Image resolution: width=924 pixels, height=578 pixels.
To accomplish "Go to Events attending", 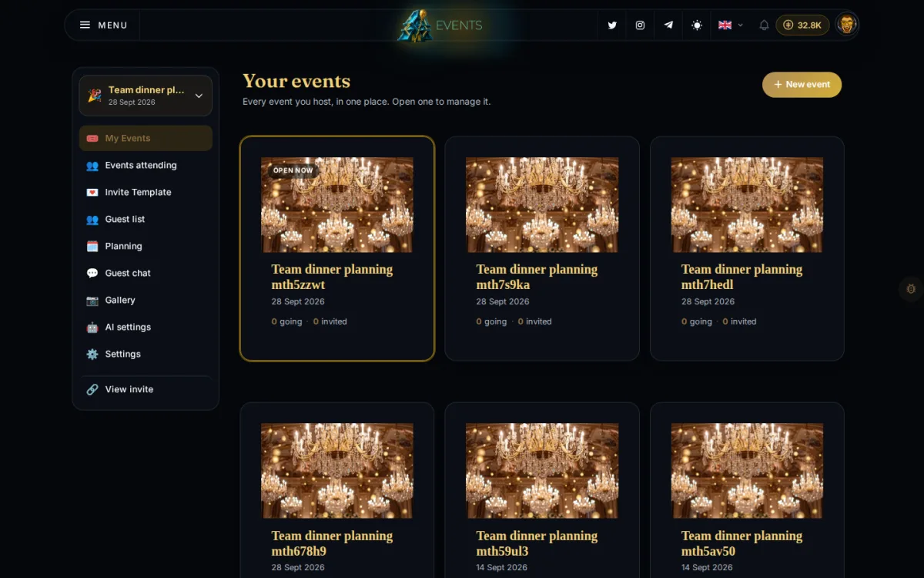I will pos(146,165).
